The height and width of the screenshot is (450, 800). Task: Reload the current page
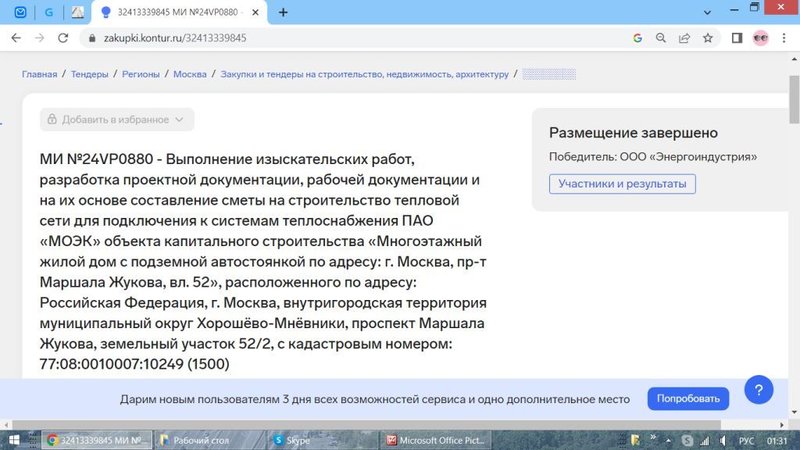[63, 38]
